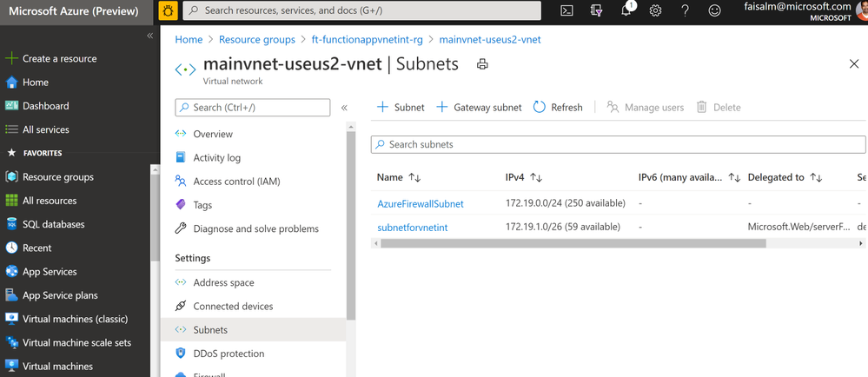Open AzureFirewallSubnet subnet

421,204
